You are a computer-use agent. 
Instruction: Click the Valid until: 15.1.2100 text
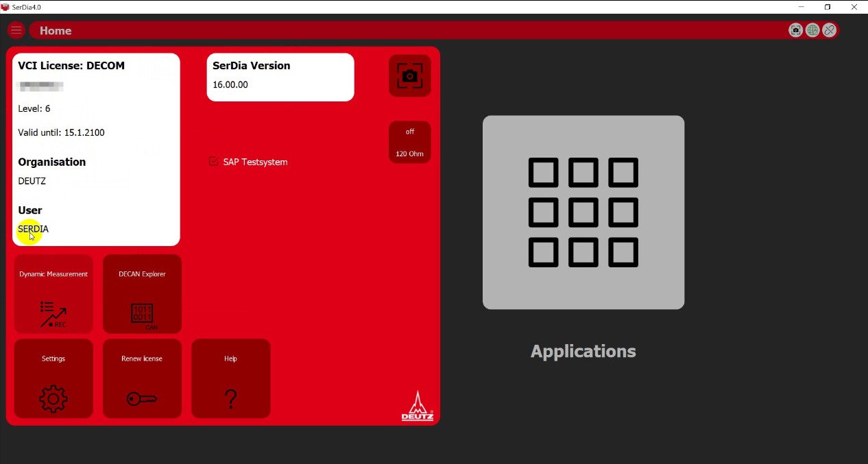pos(61,132)
